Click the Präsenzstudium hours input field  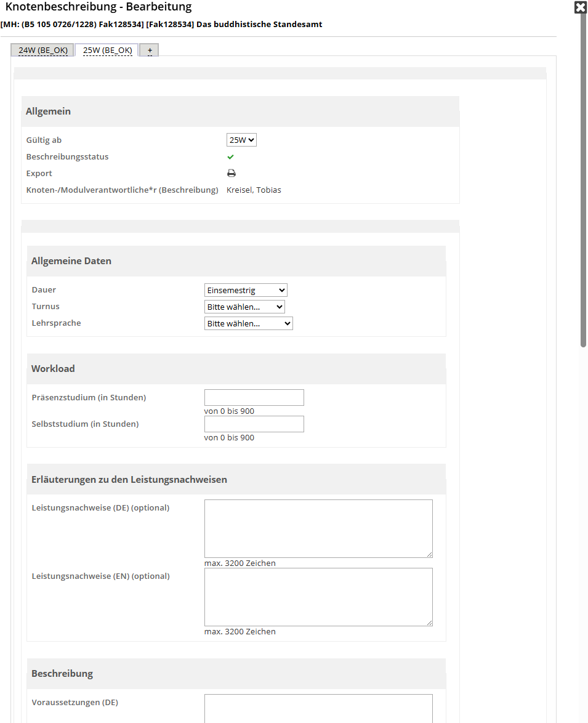(x=254, y=398)
